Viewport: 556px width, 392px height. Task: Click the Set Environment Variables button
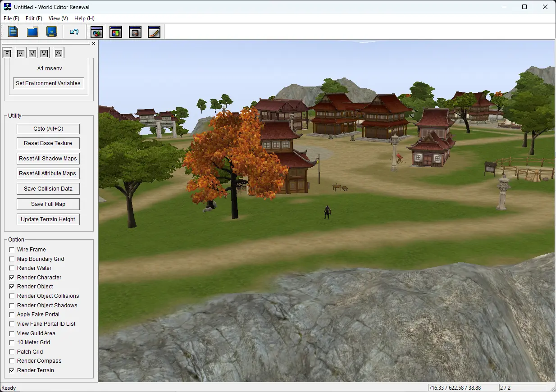click(48, 83)
